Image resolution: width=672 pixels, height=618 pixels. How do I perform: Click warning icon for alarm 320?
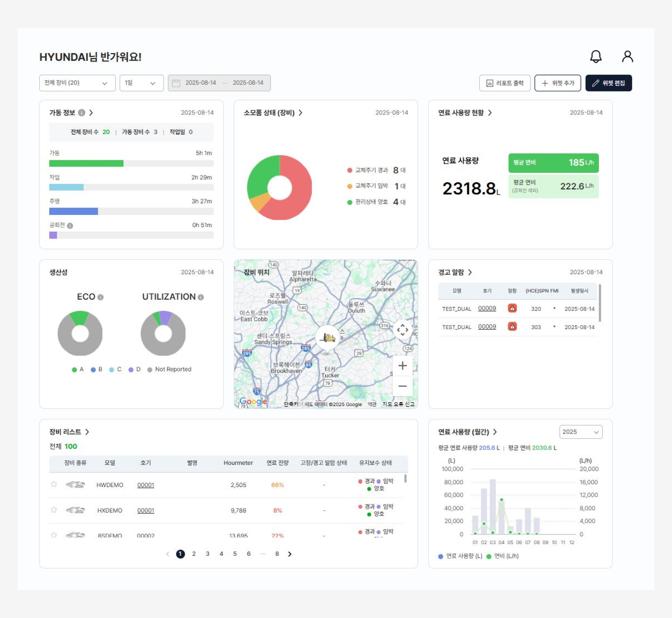512,308
